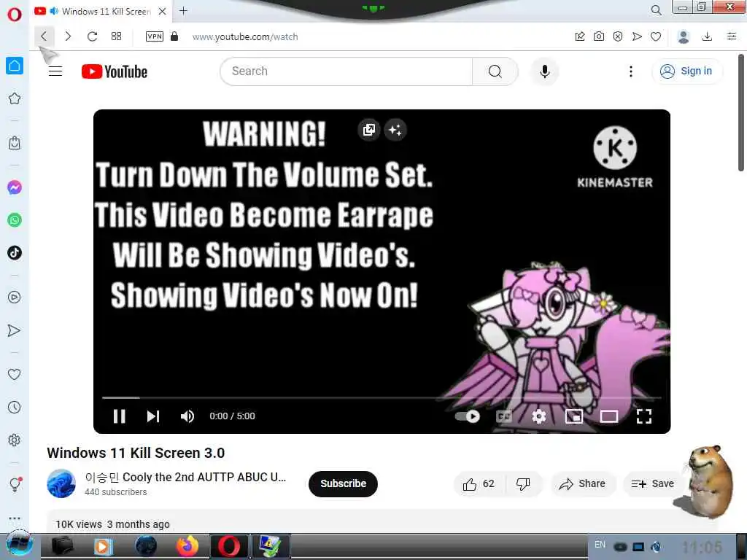Toggle the Opera VPN badge
This screenshot has width=747, height=560.
point(155,36)
